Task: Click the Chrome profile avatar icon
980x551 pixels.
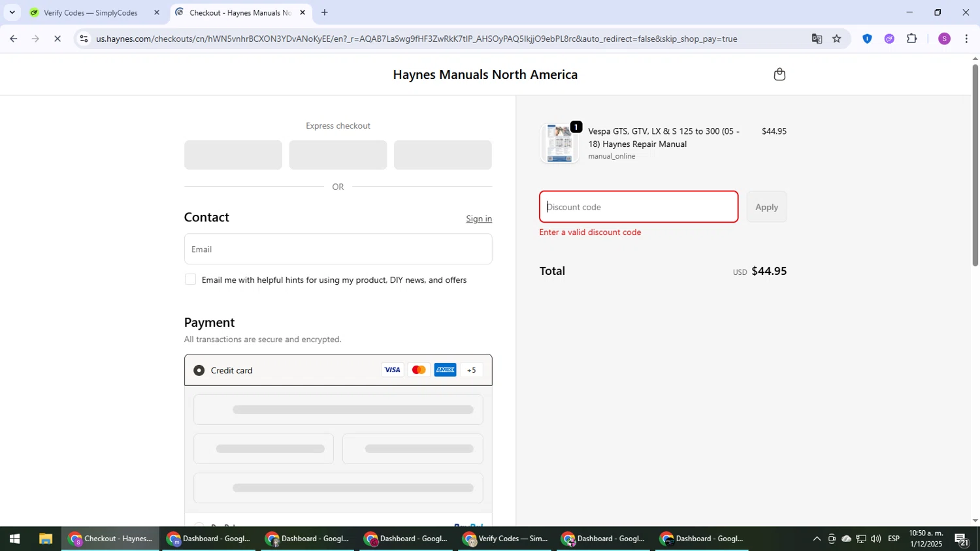Action: (944, 39)
